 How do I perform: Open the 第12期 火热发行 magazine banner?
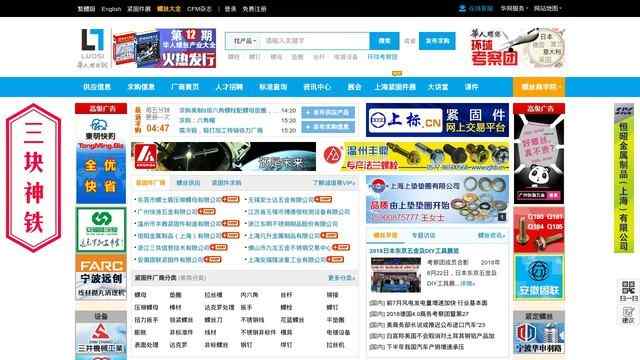pos(164,48)
